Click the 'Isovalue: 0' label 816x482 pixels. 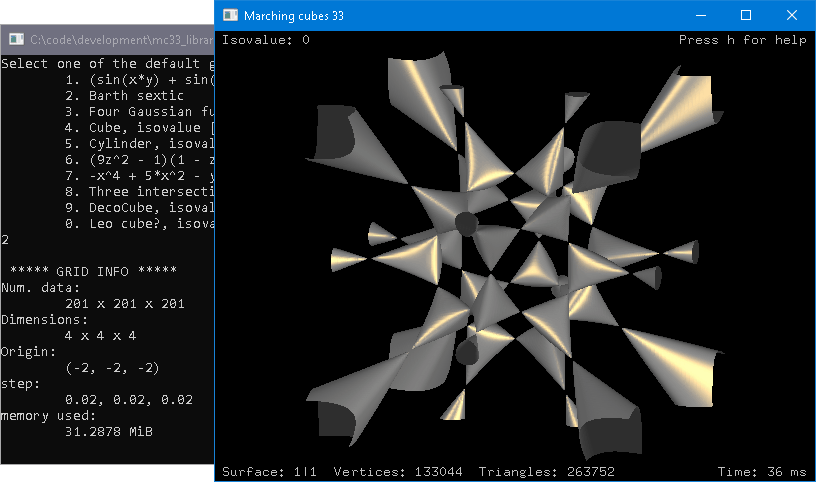click(x=266, y=40)
